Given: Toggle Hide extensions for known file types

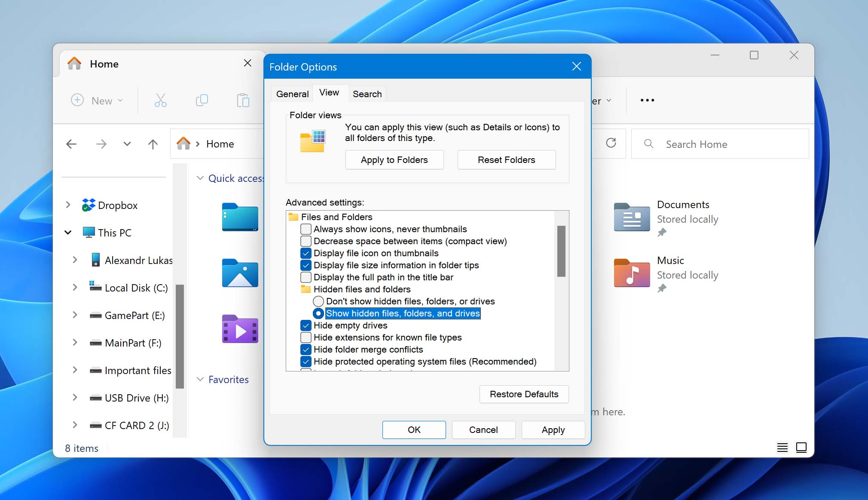Looking at the screenshot, I should point(306,337).
